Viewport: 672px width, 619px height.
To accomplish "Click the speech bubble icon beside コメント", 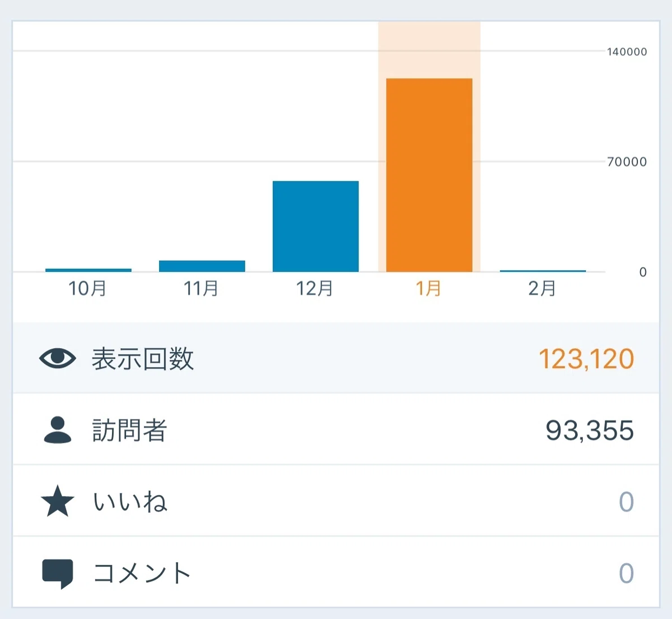I will (58, 573).
